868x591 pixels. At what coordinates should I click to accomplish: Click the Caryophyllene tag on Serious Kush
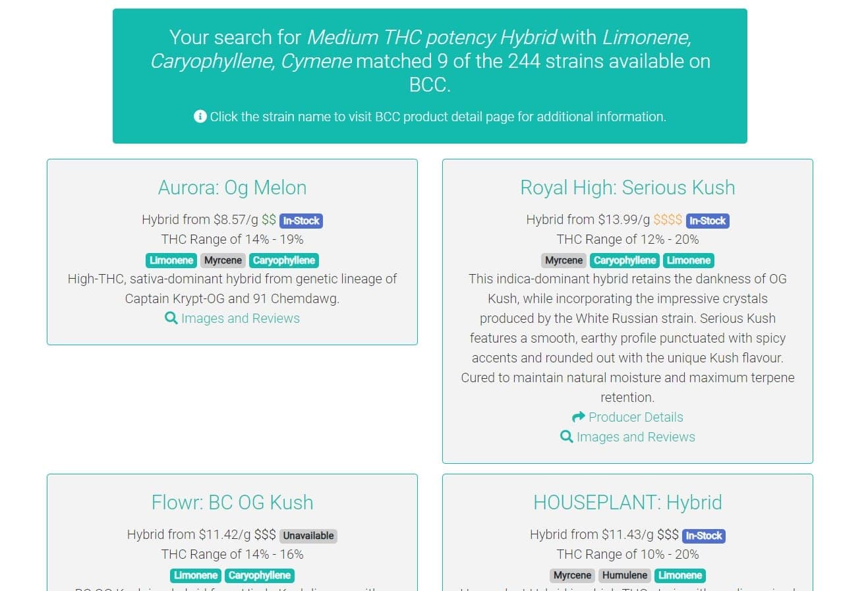tap(625, 260)
